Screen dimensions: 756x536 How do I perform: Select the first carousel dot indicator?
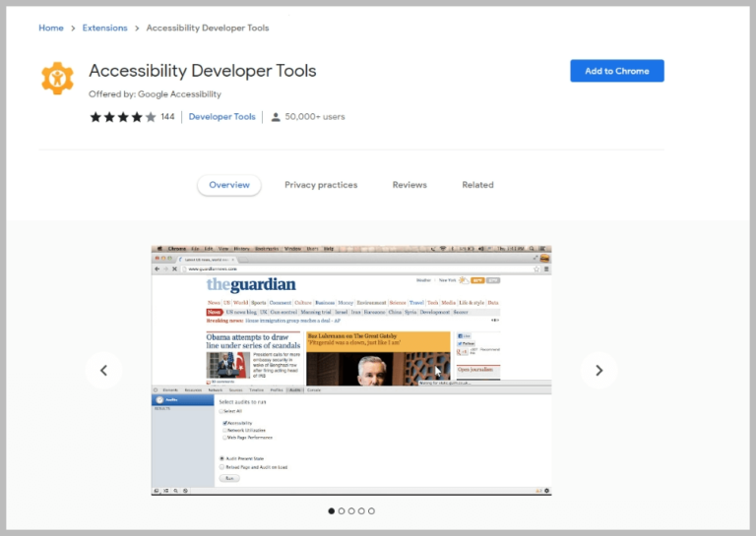click(331, 510)
